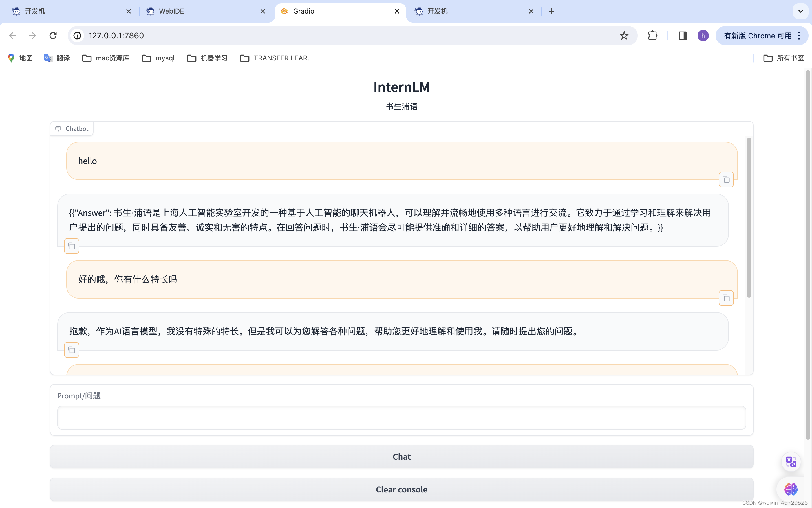Click the browser forward arrow

32,36
